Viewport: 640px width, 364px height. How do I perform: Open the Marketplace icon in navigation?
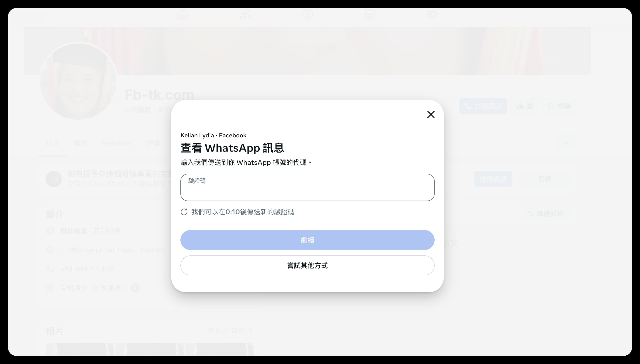370,15
